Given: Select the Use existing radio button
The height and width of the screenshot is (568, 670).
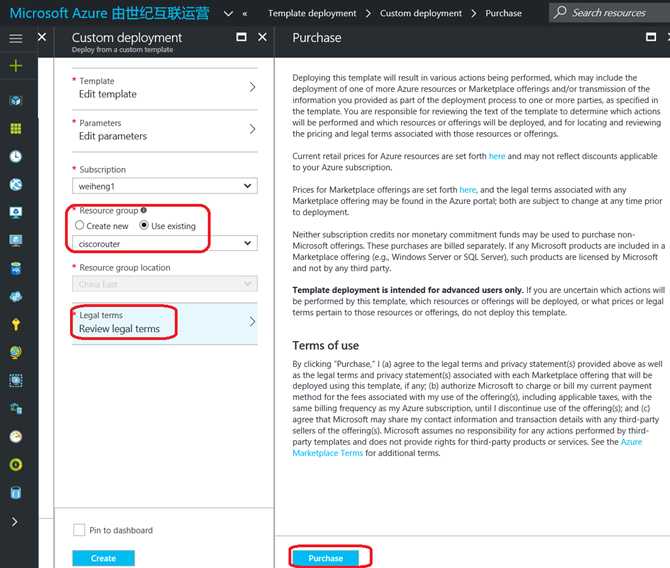Looking at the screenshot, I should tap(144, 225).
